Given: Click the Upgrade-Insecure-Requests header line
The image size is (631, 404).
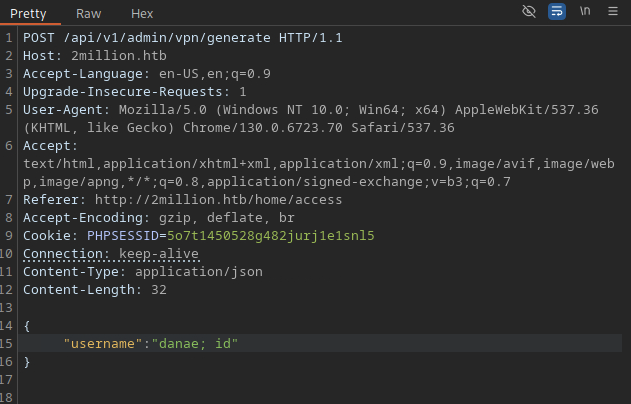Looking at the screenshot, I should 120,91.
